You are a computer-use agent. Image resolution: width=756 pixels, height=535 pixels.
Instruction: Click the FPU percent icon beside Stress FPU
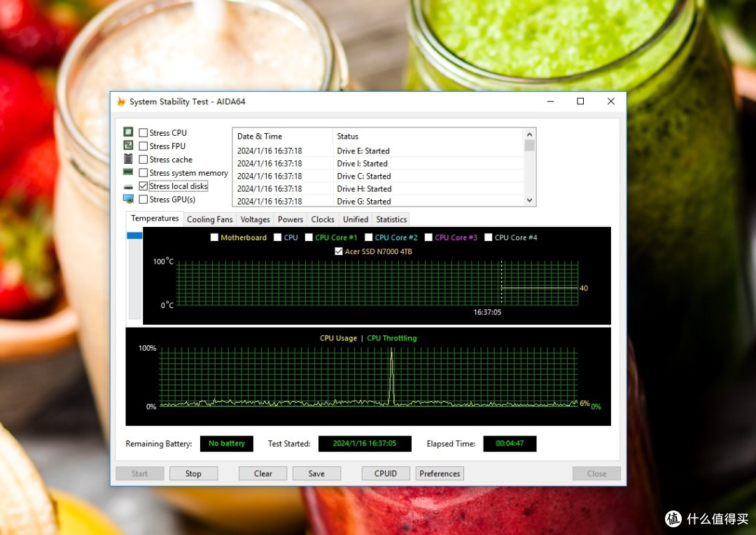coord(128,145)
